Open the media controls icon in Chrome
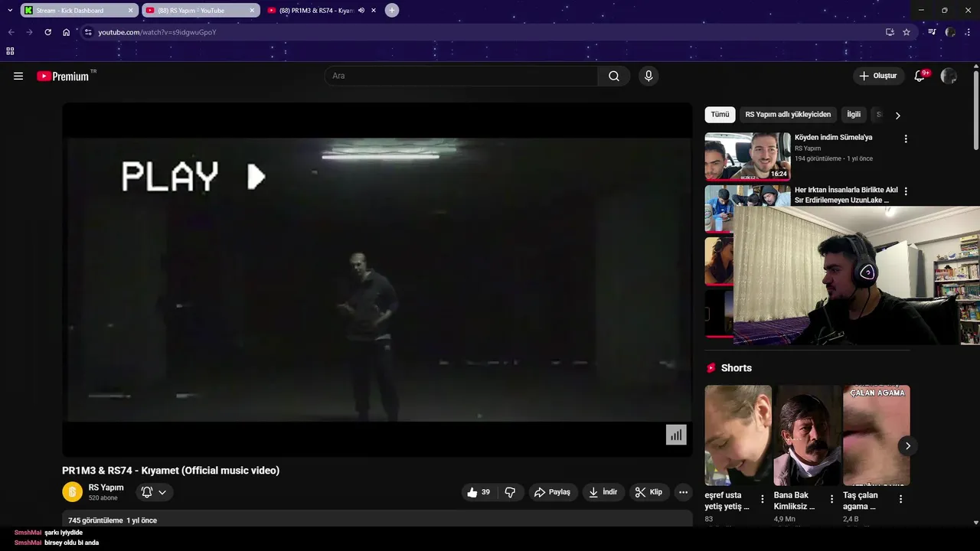The height and width of the screenshot is (551, 980). (932, 32)
